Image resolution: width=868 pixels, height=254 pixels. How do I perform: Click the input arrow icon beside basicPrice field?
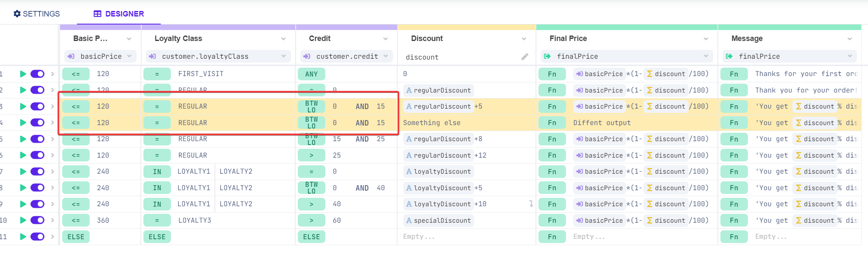[x=71, y=56]
